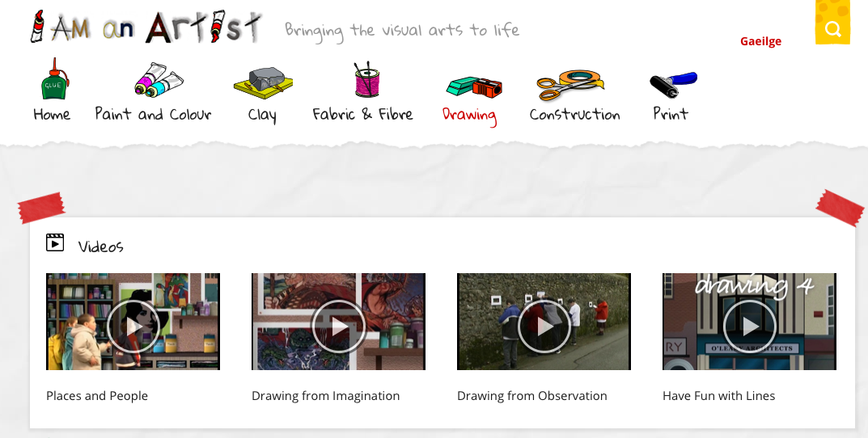Click the glue bottle Home icon
Image resolution: width=868 pixels, height=438 pixels.
coord(55,78)
